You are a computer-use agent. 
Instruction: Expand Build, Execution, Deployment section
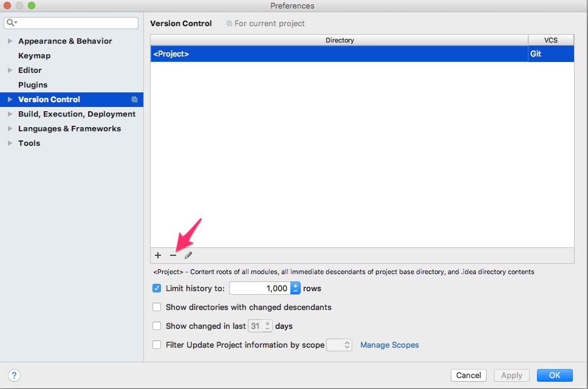pyautogui.click(x=10, y=114)
